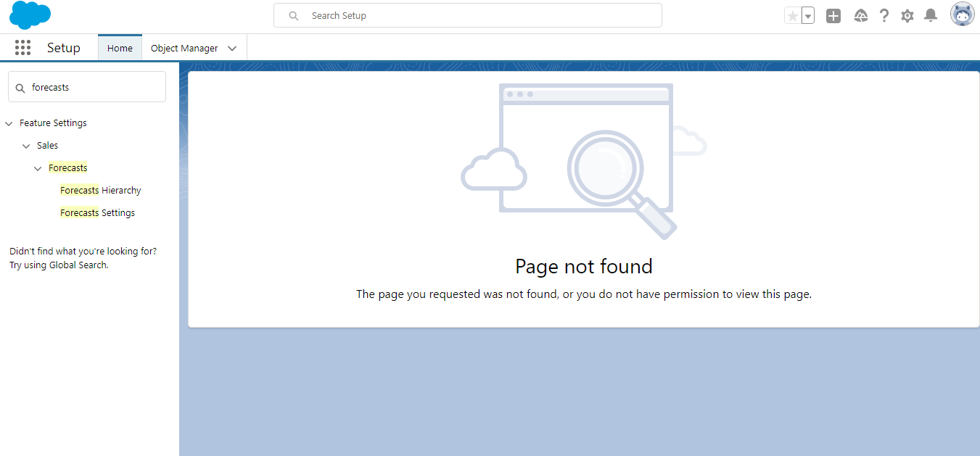Collapse the Sales tree section

pos(25,145)
